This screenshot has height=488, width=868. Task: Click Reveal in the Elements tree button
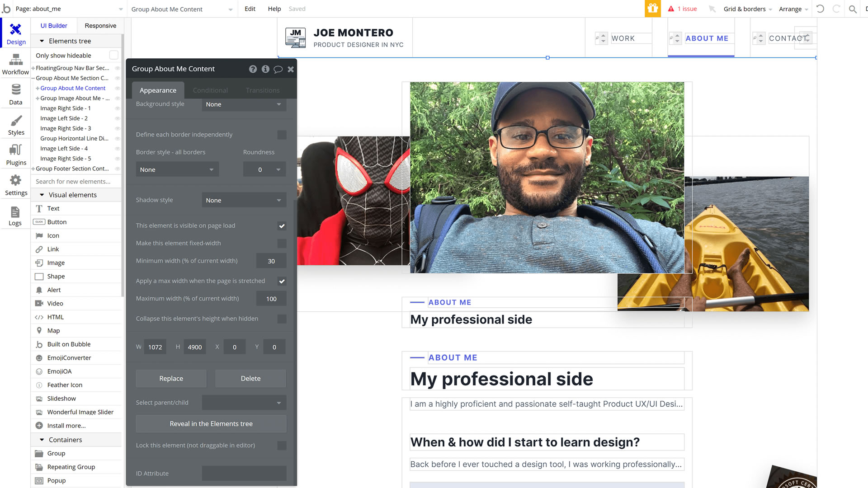coord(211,424)
